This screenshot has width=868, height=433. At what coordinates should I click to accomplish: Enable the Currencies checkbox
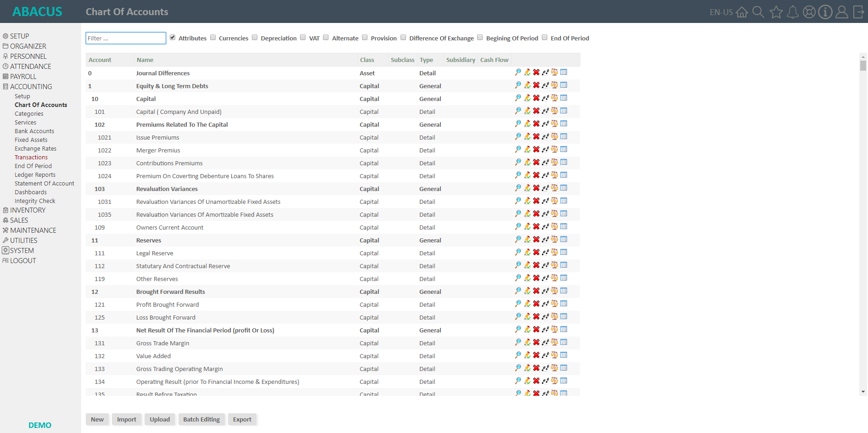pos(213,38)
